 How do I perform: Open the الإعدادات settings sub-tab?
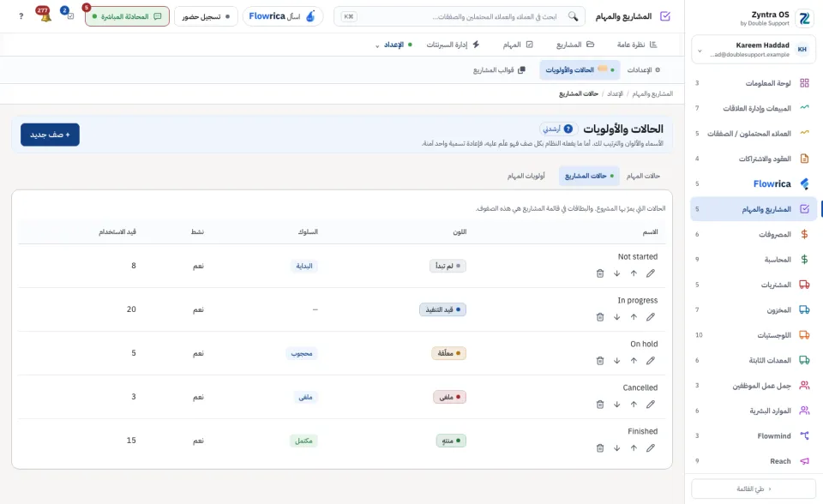tap(644, 69)
